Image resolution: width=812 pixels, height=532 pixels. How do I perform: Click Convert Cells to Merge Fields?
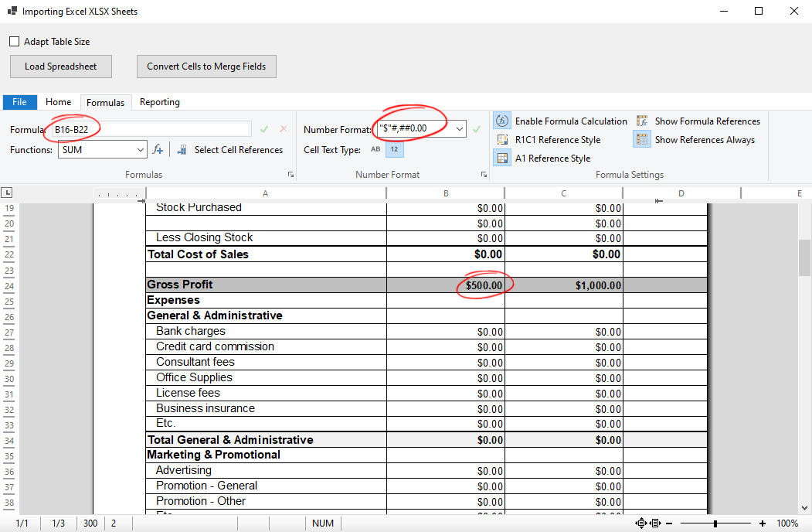[x=206, y=66]
